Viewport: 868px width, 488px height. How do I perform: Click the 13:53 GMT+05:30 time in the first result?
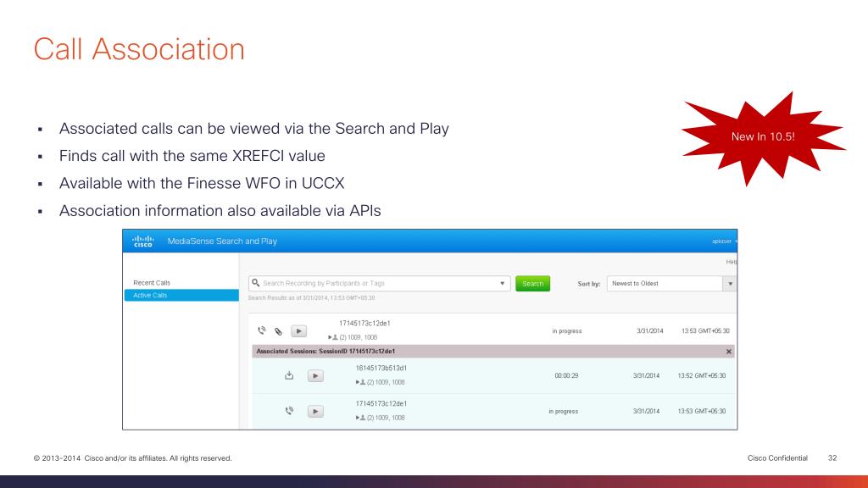point(705,331)
